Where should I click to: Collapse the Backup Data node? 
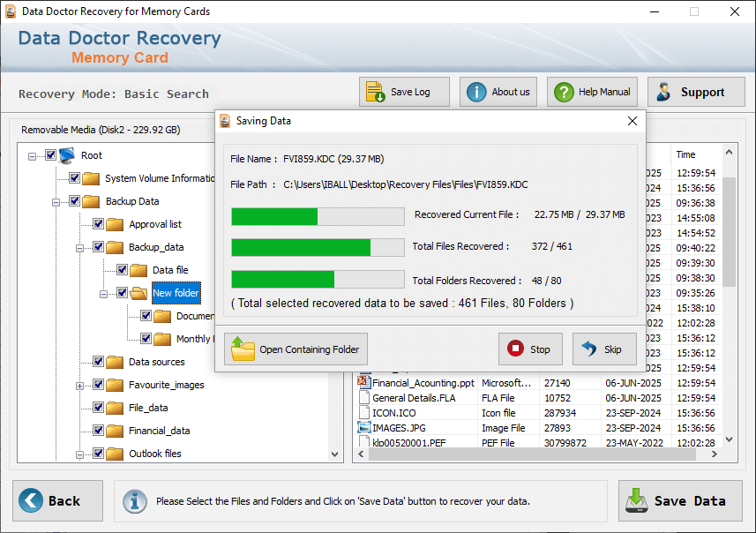click(56, 203)
